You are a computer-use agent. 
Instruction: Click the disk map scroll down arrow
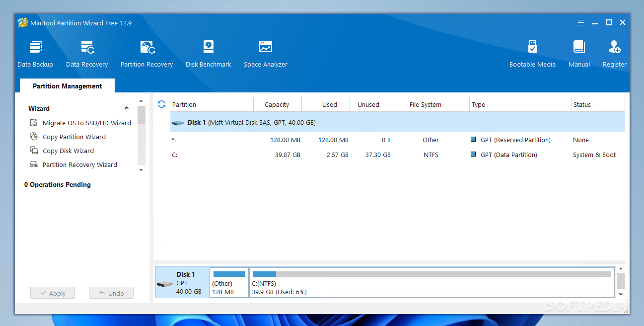pyautogui.click(x=621, y=294)
